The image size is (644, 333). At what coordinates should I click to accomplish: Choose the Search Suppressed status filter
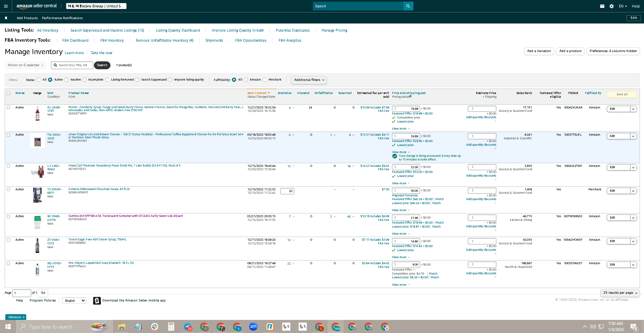tap(137, 80)
